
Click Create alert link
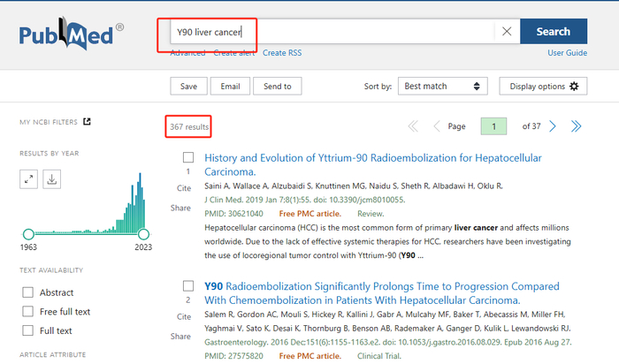click(234, 53)
